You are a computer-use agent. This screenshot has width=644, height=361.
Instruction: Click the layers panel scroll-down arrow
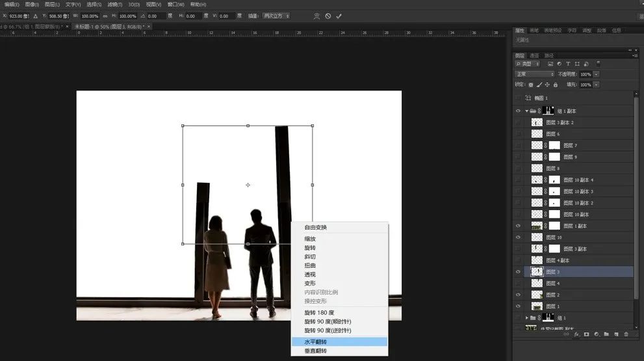pyautogui.click(x=637, y=327)
